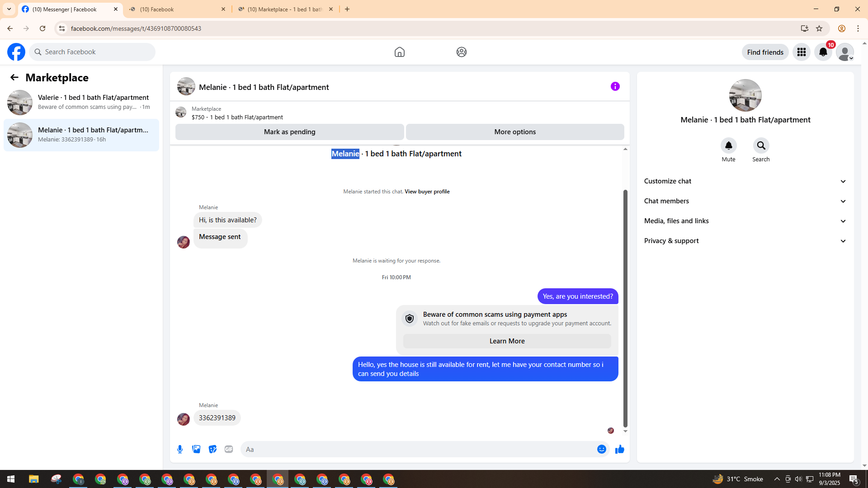Choose a sticker icon
868x488 pixels.
(212, 449)
